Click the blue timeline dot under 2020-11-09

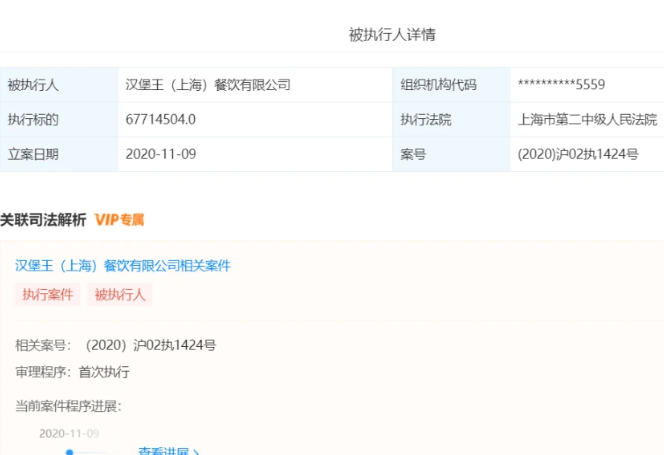[70, 452]
